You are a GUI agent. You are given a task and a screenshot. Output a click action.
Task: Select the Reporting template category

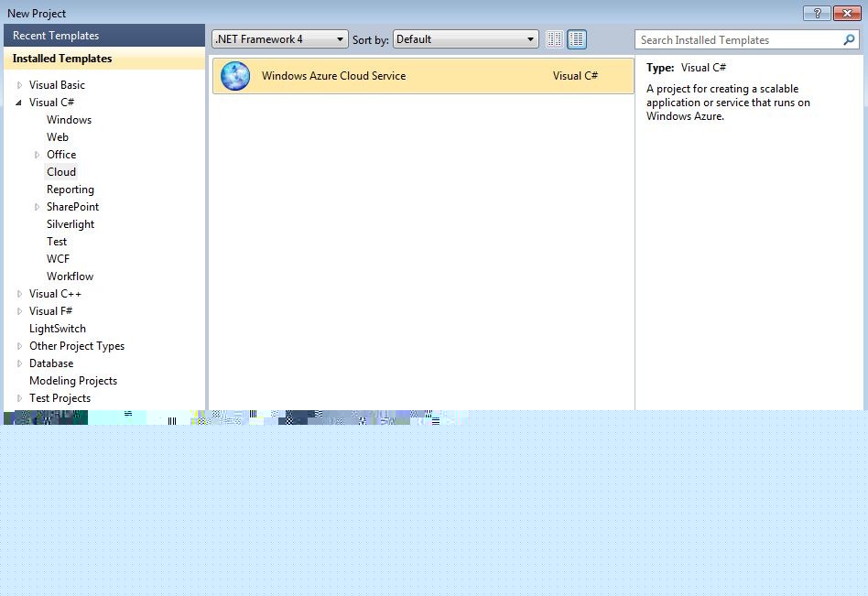[71, 190]
